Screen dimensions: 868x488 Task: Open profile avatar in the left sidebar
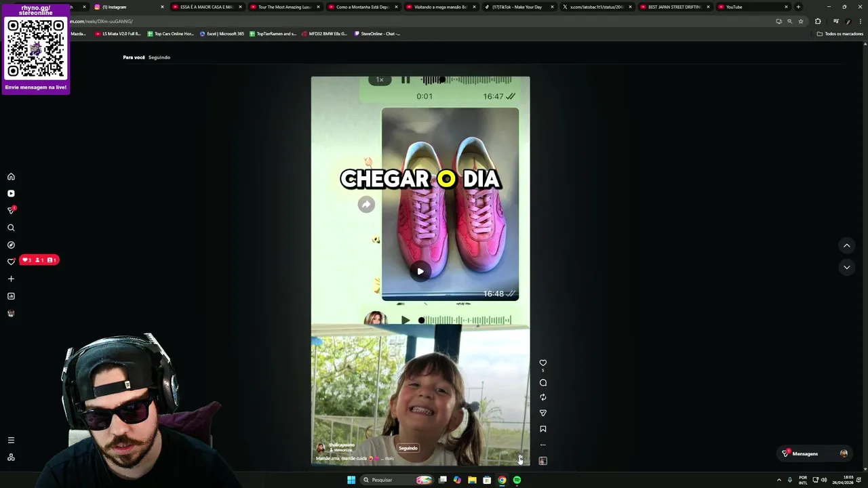(11, 313)
